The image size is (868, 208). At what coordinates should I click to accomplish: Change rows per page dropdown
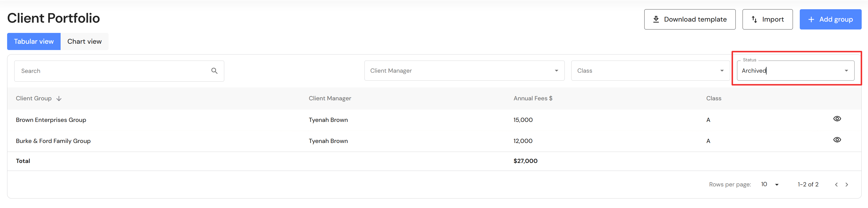click(770, 185)
